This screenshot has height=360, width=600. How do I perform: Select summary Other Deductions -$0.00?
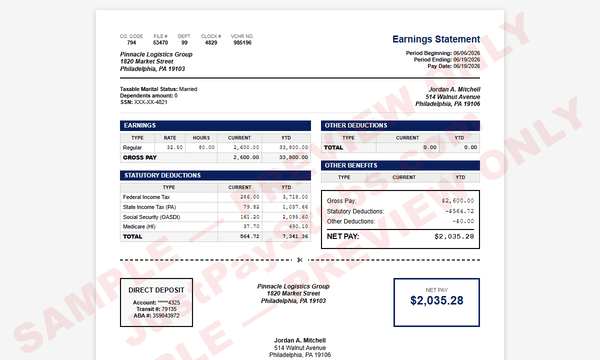[463, 221]
